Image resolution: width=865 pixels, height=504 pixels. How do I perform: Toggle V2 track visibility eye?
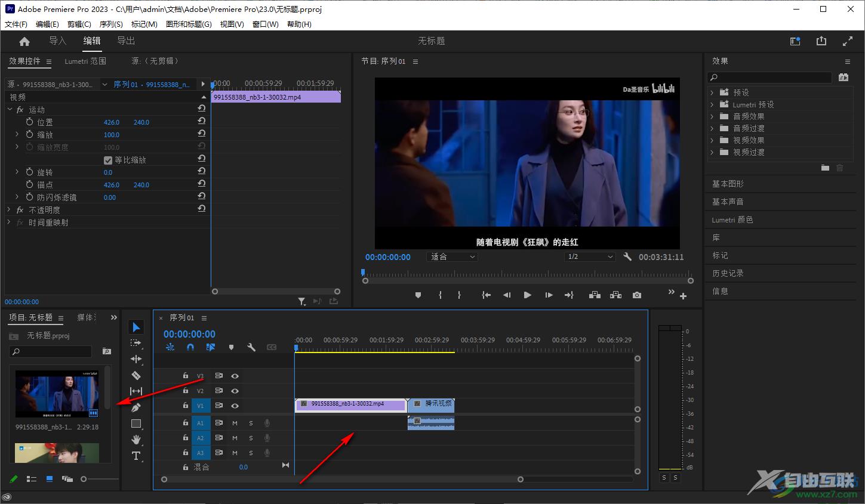235,391
